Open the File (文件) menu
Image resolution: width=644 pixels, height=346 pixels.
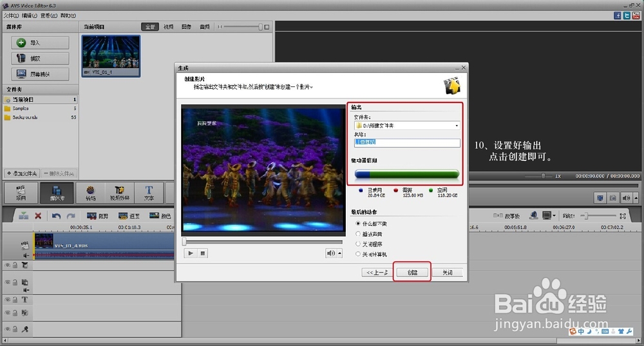tap(11, 15)
